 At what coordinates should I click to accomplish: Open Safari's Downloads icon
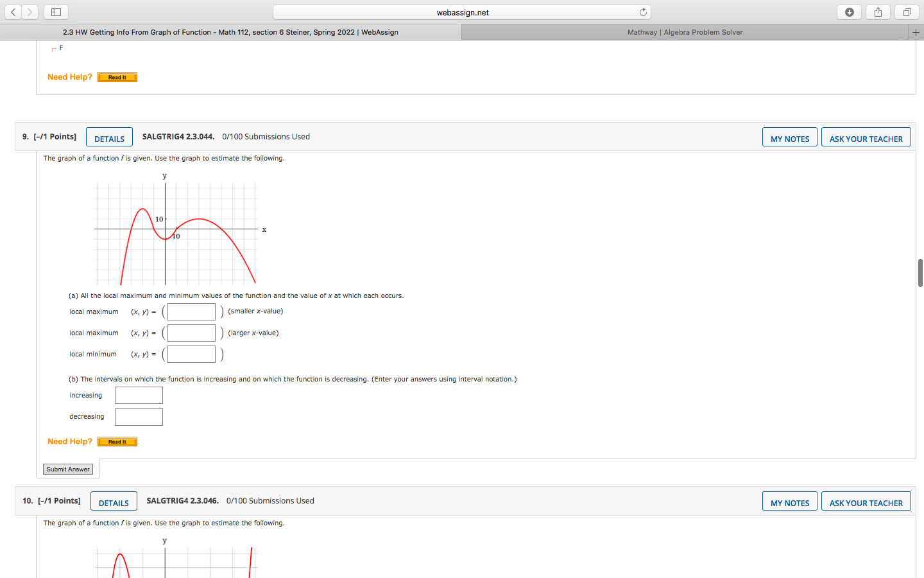(849, 12)
